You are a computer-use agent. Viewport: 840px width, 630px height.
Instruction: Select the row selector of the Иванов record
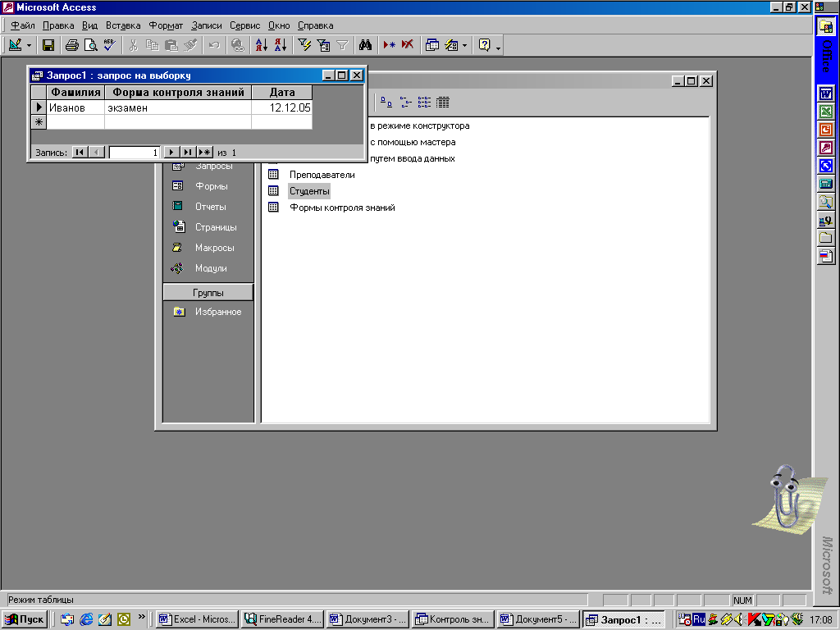(x=39, y=107)
